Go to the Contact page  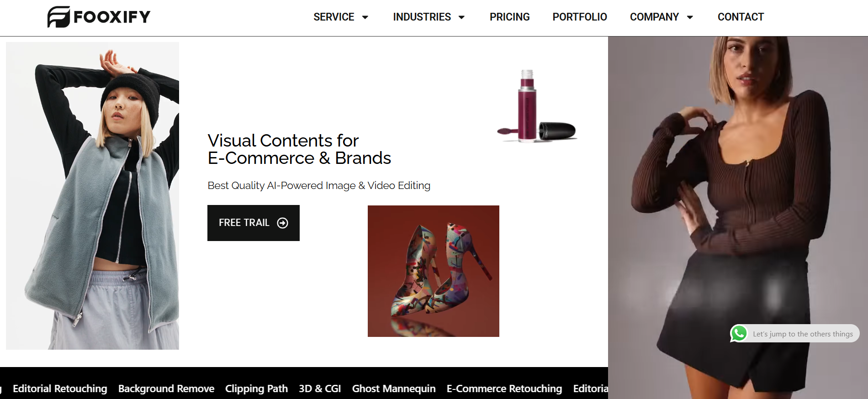740,17
